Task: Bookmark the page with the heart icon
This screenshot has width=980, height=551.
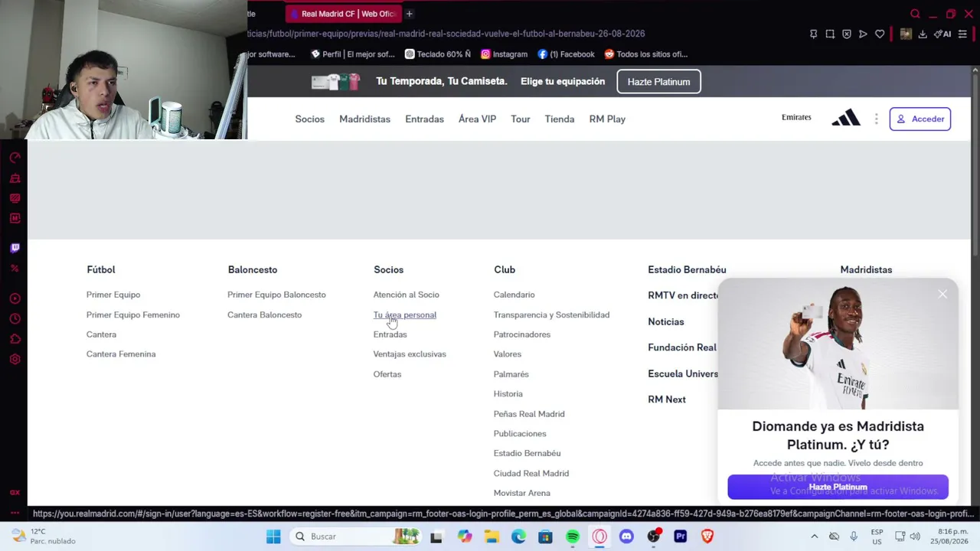Action: (880, 34)
